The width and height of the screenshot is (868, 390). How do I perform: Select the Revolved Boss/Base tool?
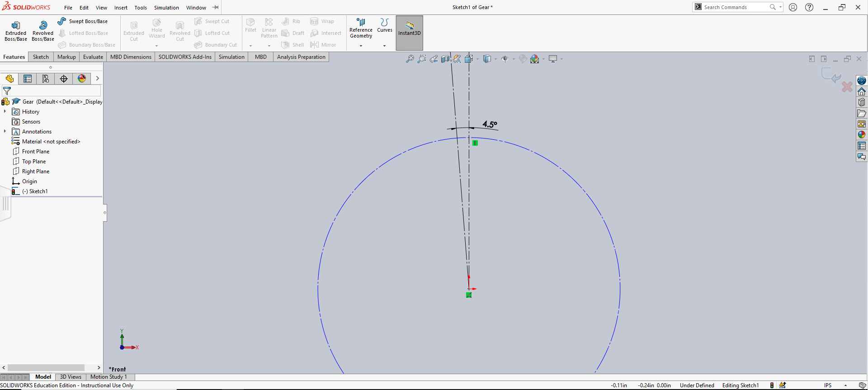[43, 31]
